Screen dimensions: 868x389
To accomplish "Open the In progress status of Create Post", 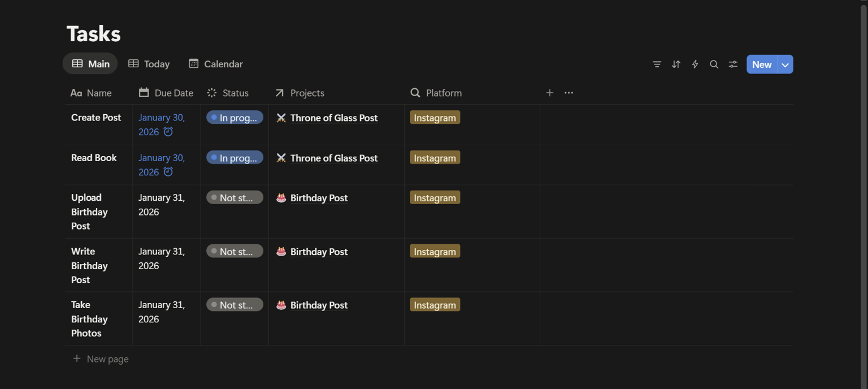I will [x=235, y=118].
